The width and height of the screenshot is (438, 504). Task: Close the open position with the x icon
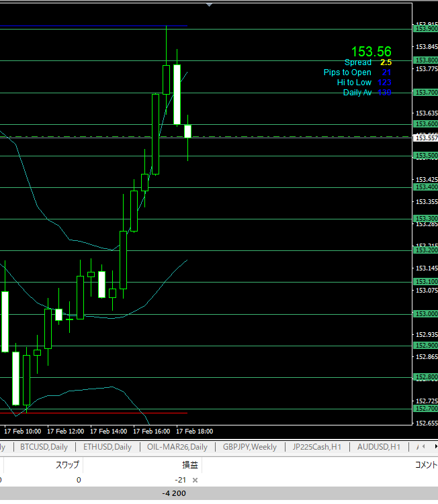pyautogui.click(x=195, y=480)
